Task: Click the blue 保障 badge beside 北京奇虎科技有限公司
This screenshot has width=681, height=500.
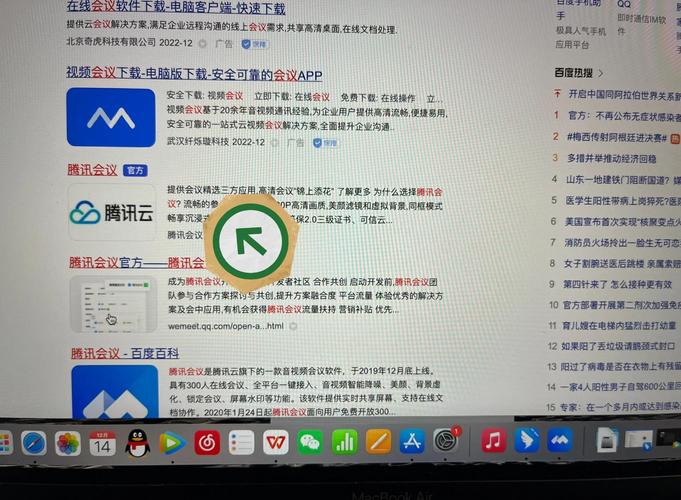Action: (255, 44)
